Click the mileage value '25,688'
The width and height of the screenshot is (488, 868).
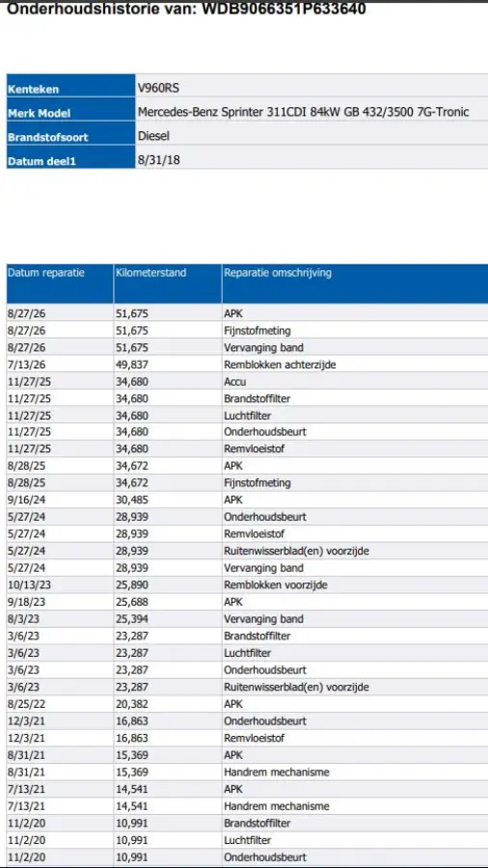tap(132, 602)
